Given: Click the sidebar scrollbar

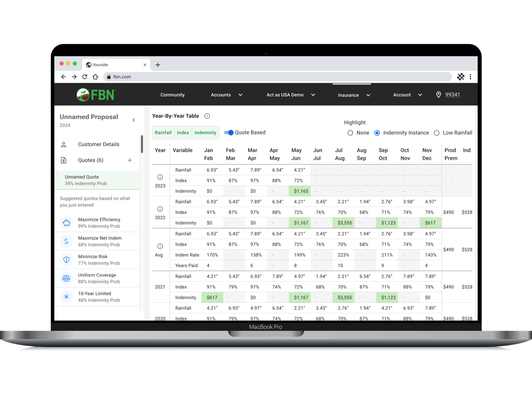Looking at the screenshot, I should [142, 144].
